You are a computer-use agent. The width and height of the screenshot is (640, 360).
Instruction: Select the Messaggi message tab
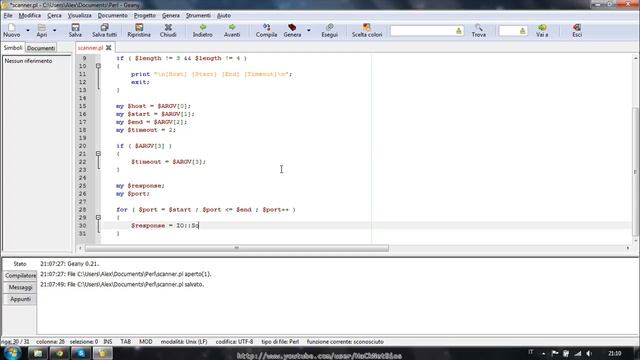(20, 287)
